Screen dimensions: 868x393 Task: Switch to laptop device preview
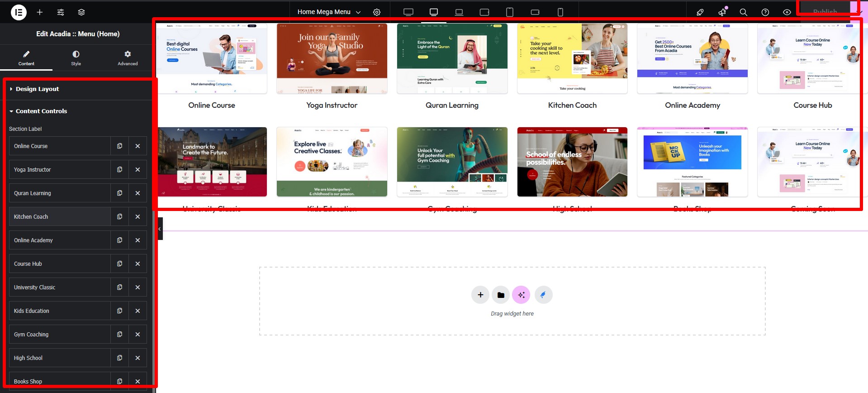click(459, 12)
